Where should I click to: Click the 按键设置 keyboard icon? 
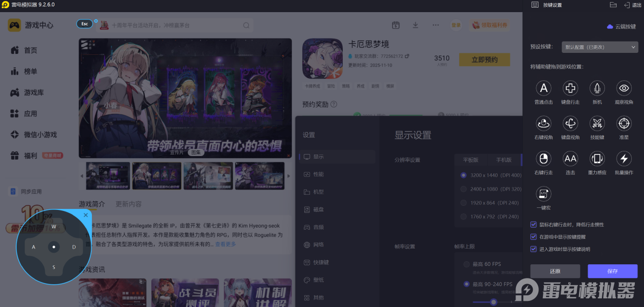click(x=535, y=5)
